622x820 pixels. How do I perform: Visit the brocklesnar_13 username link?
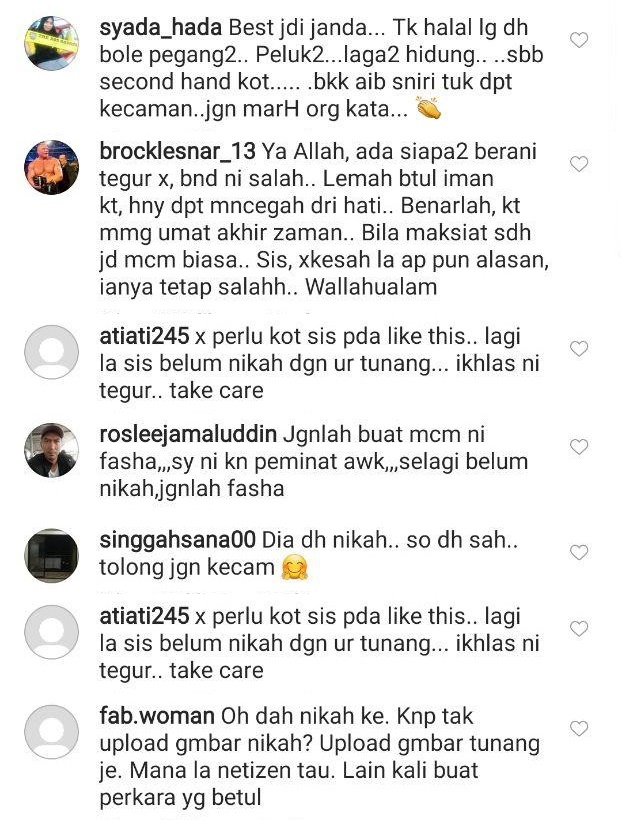click(x=177, y=152)
